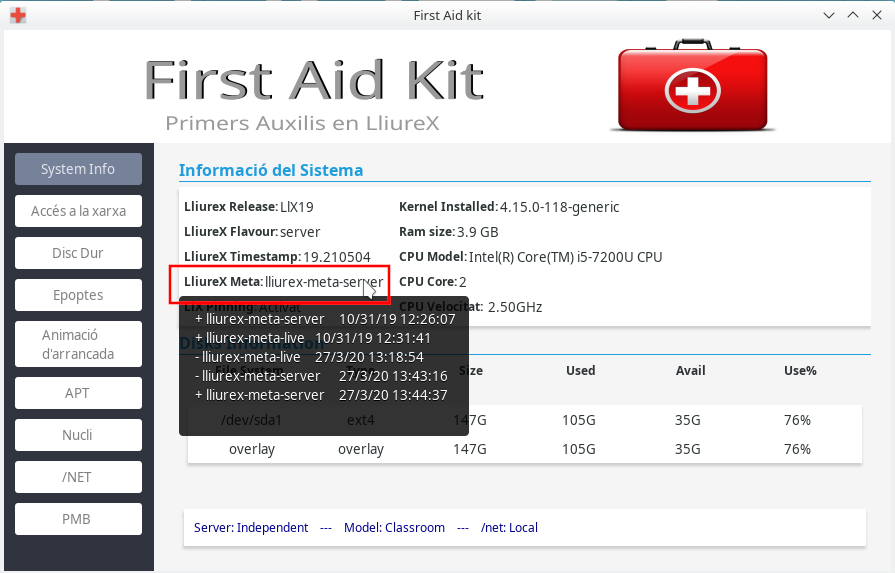Minimize the First Aid kit window

tap(829, 15)
